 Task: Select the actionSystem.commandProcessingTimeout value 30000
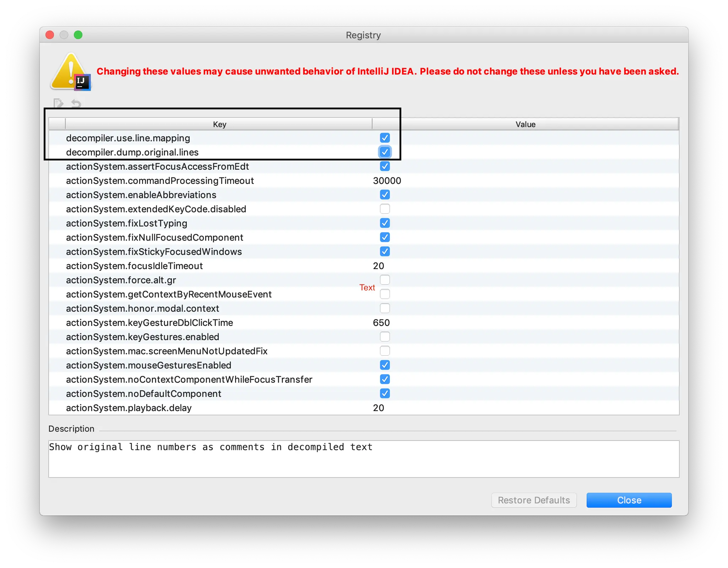point(387,181)
